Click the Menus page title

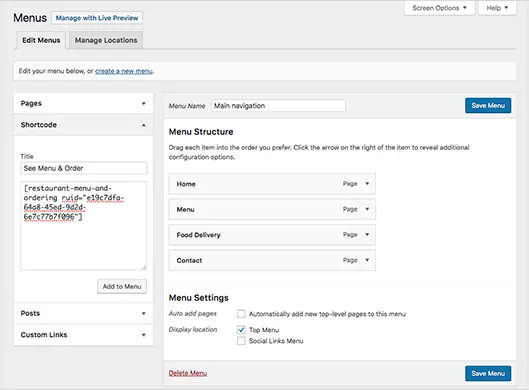[30, 18]
